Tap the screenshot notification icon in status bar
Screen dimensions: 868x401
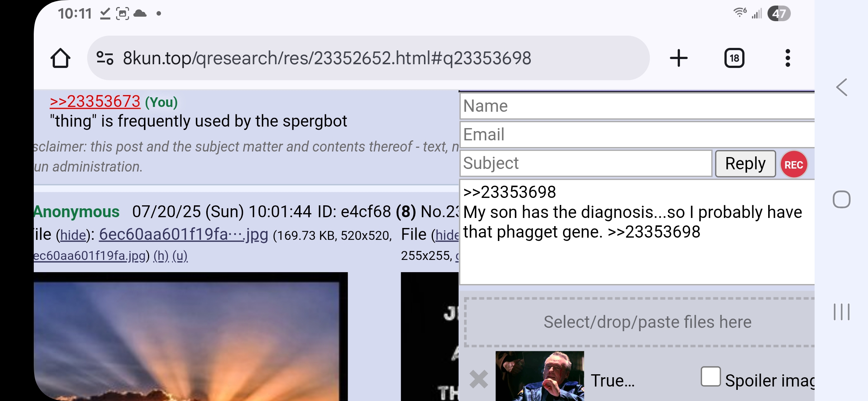click(122, 14)
